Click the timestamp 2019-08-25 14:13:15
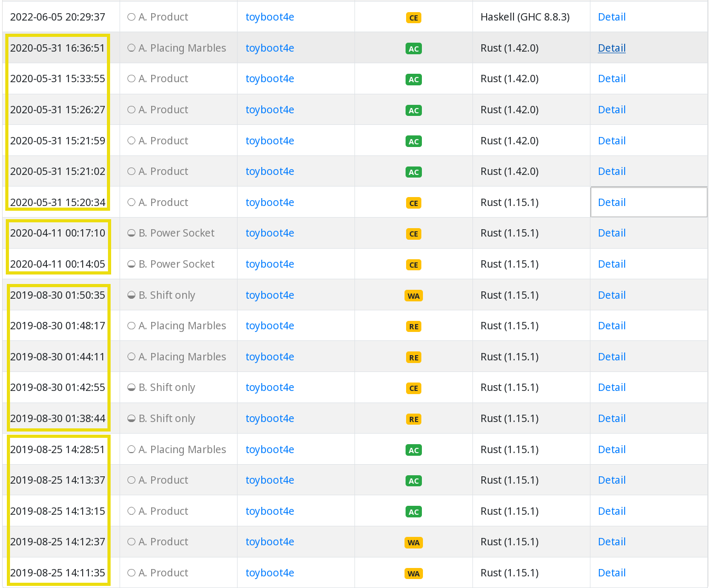Screen dimensions: 710x588 58,511
